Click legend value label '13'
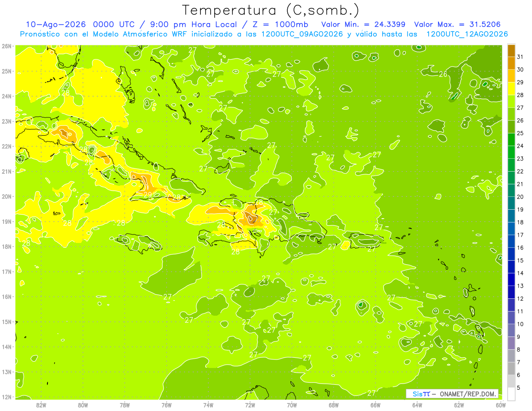Viewport: 532px width, 411px height. [520, 286]
